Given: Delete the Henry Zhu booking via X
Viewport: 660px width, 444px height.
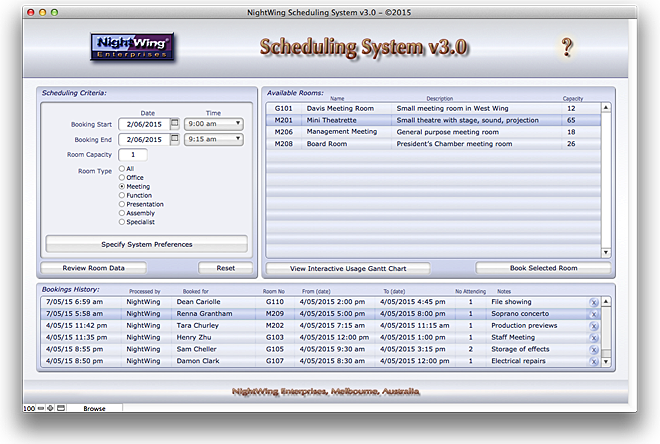Looking at the screenshot, I should click(593, 338).
